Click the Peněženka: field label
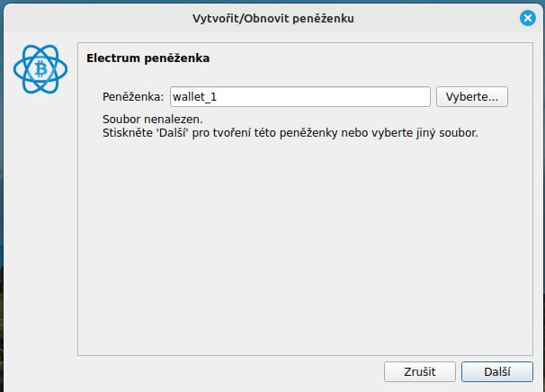Image resolution: width=545 pixels, height=392 pixels. [133, 96]
